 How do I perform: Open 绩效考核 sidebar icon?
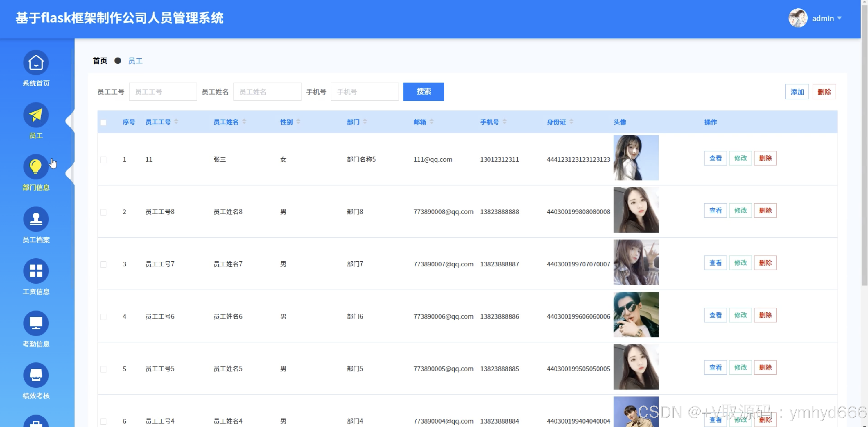[36, 375]
